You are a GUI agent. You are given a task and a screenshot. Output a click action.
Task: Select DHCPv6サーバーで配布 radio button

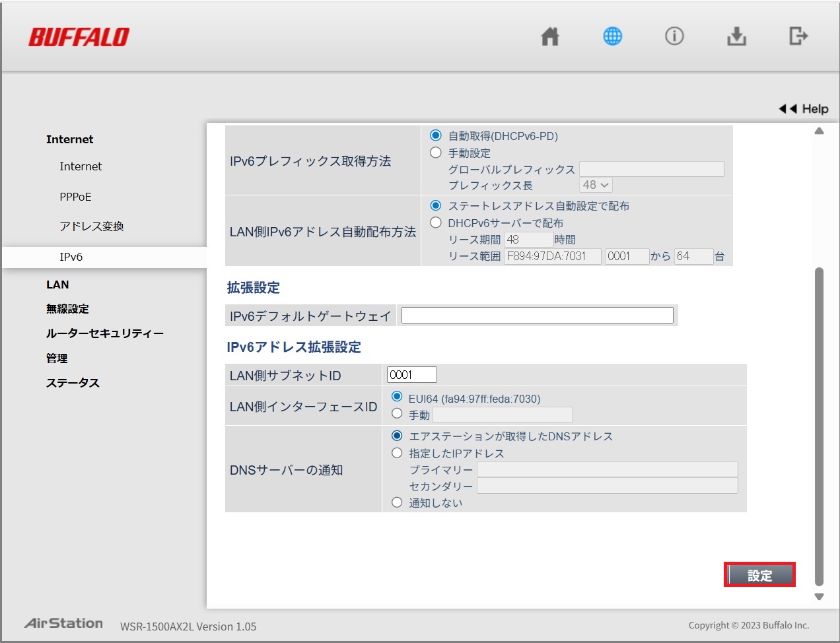pyautogui.click(x=436, y=222)
